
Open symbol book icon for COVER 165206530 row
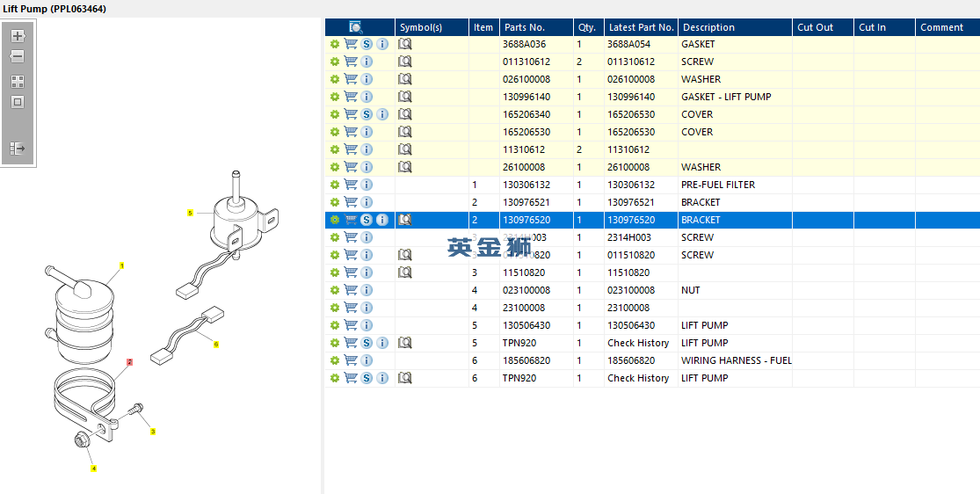(405, 131)
